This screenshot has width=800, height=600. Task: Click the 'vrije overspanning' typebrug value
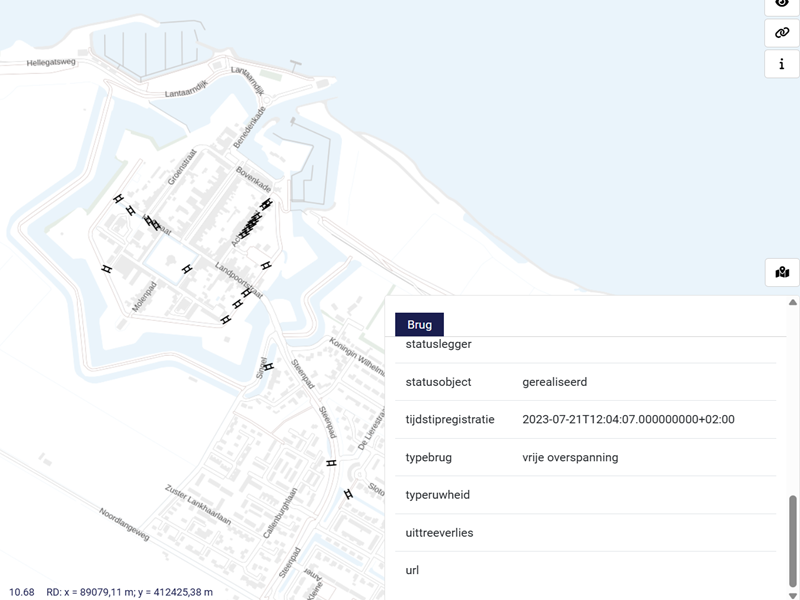[570, 457]
